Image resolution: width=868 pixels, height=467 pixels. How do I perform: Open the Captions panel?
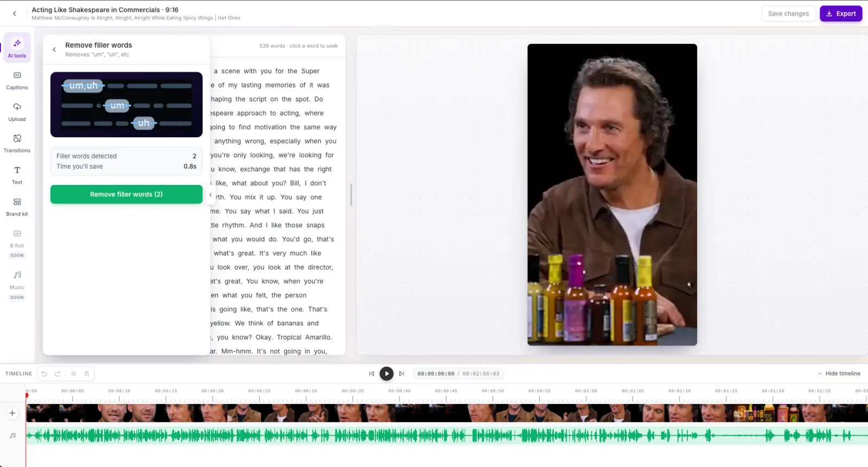point(17,80)
